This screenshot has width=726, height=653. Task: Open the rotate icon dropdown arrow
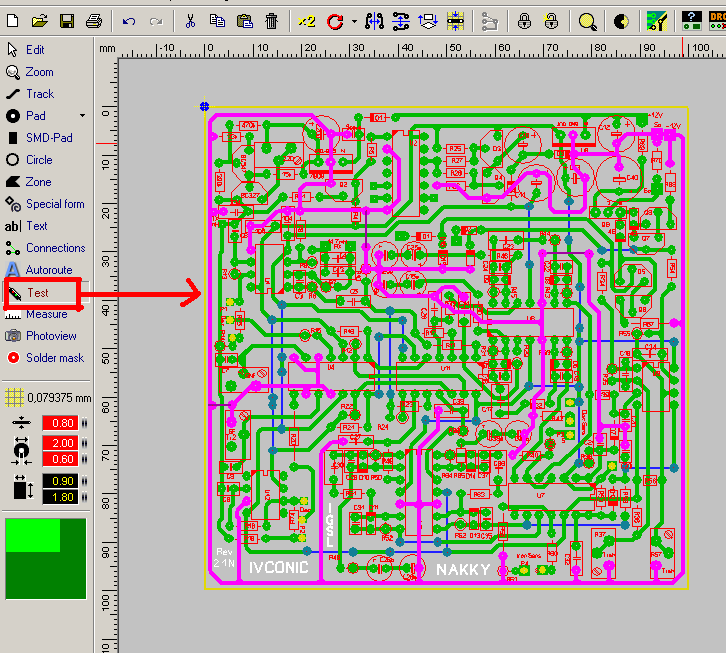[x=354, y=21]
